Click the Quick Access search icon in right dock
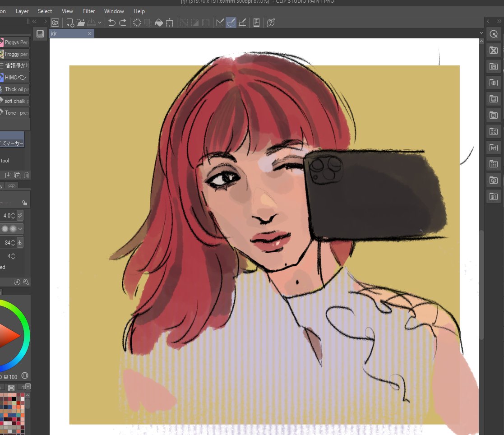504x435 pixels. [x=494, y=34]
